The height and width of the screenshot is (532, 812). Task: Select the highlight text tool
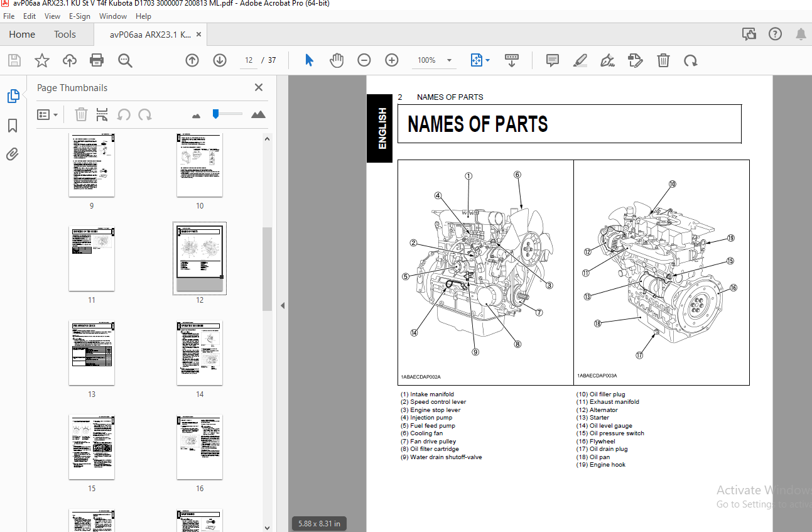coord(580,60)
